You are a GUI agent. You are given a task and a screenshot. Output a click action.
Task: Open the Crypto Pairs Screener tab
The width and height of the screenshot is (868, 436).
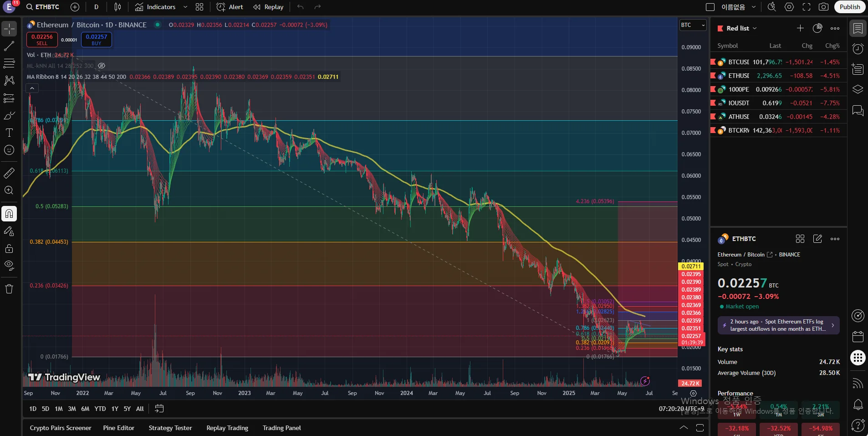61,428
